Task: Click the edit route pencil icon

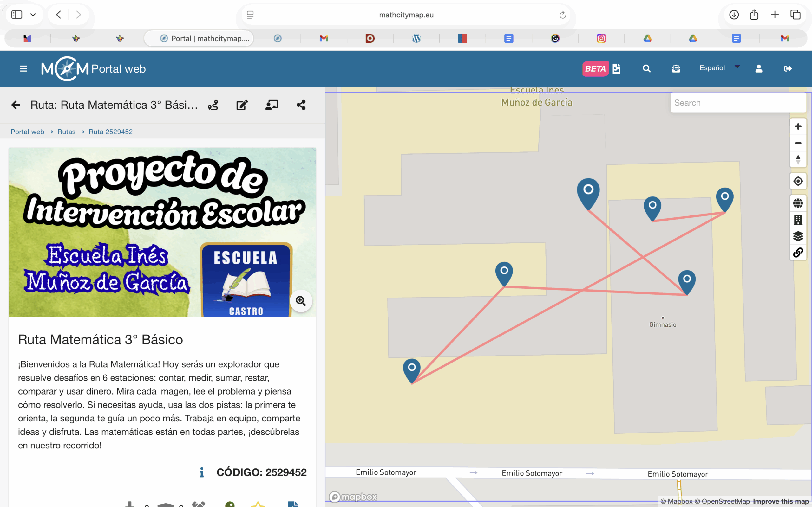Action: (242, 105)
